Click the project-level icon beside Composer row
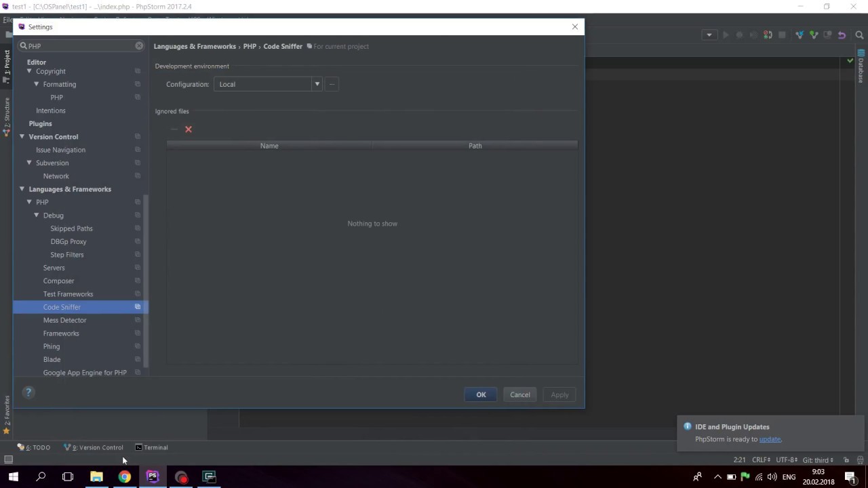The height and width of the screenshot is (488, 868). click(138, 281)
